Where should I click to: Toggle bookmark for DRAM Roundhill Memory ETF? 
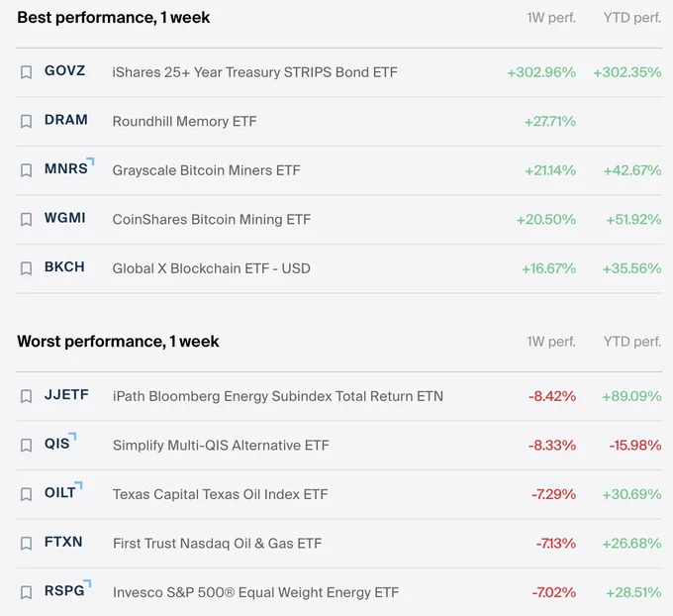[x=26, y=121]
